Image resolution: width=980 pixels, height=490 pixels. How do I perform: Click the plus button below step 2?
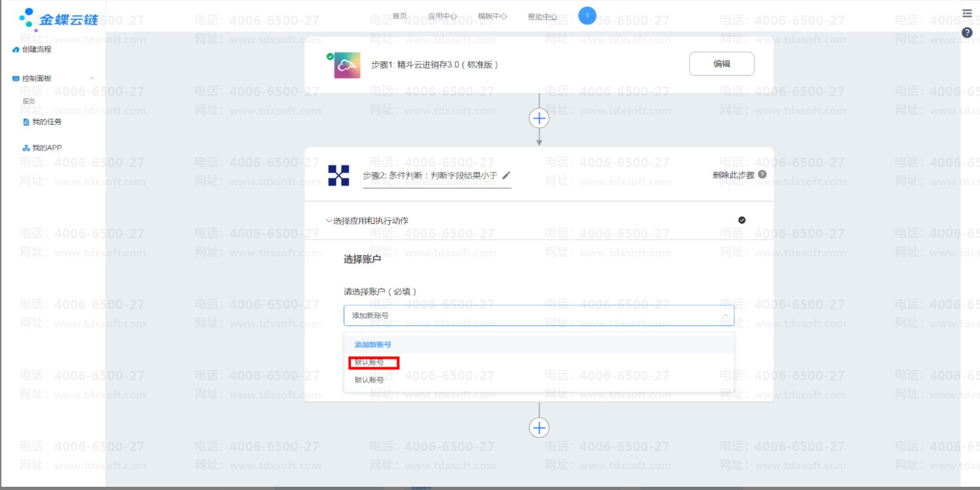pyautogui.click(x=539, y=427)
